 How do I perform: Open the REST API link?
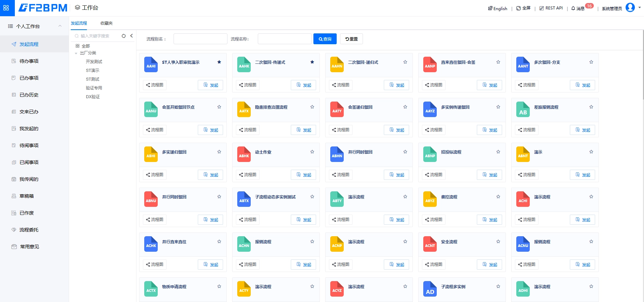pos(551,8)
